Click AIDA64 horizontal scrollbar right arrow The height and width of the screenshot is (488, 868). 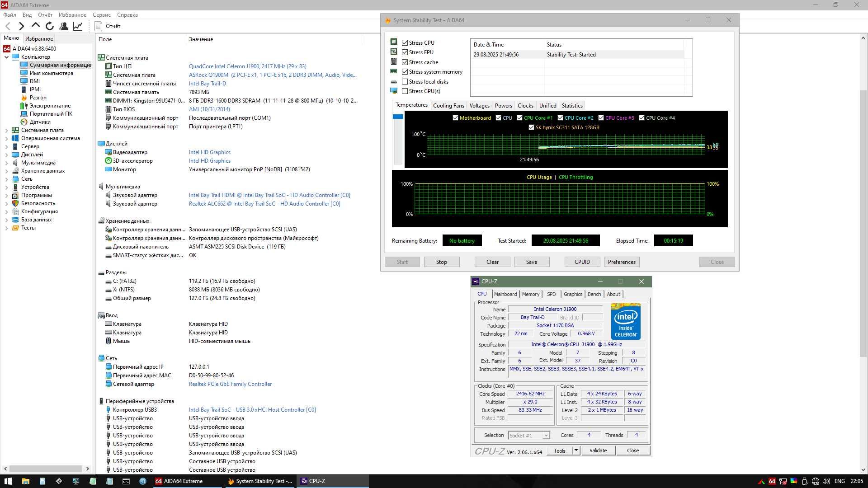tap(87, 469)
